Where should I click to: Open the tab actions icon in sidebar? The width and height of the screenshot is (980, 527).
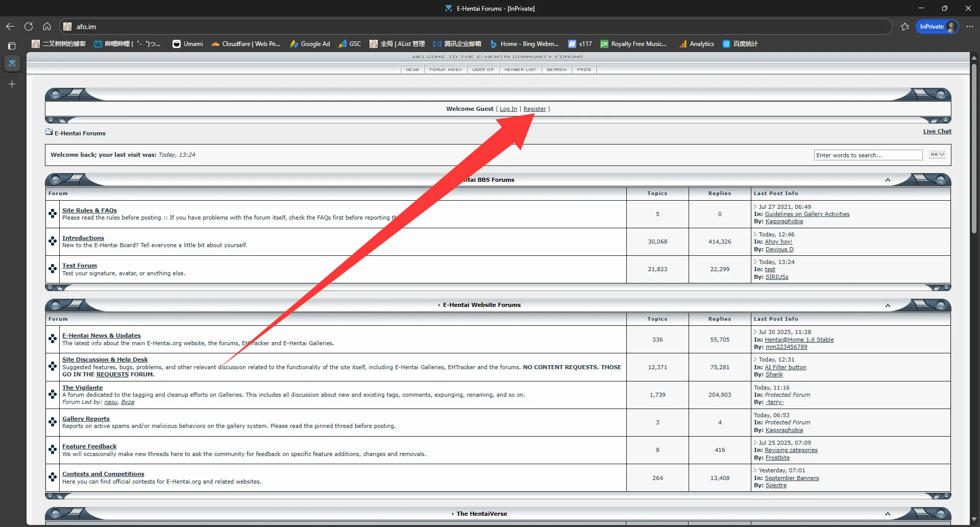(12, 46)
